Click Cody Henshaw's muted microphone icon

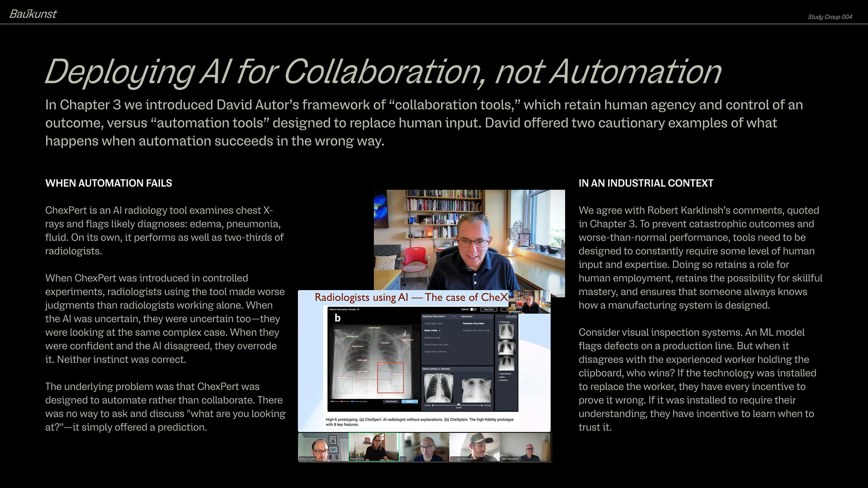click(x=452, y=459)
